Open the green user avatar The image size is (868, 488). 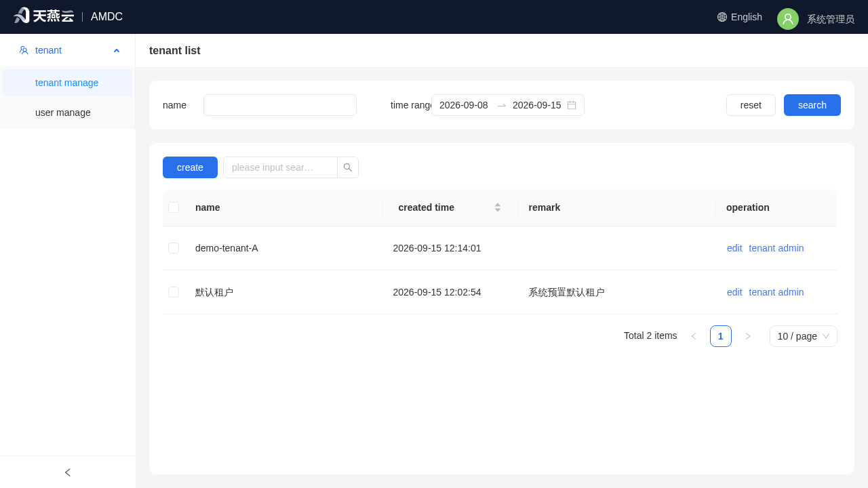[x=788, y=19]
